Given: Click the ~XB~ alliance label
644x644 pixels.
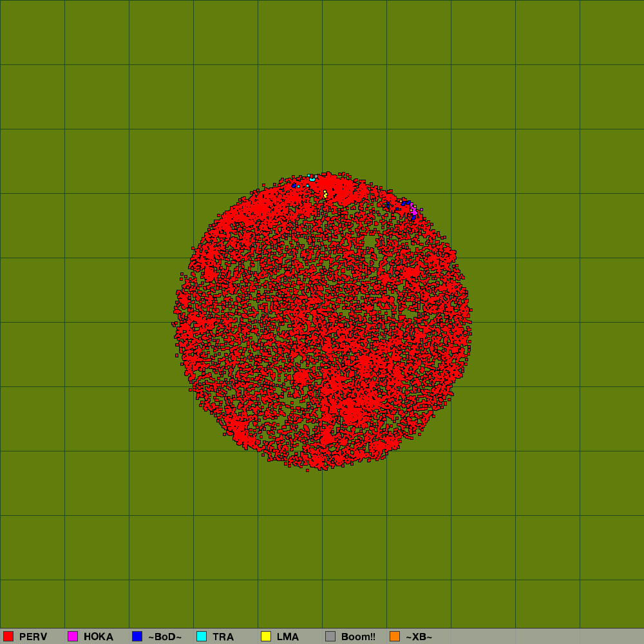Looking at the screenshot, I should point(419,637).
